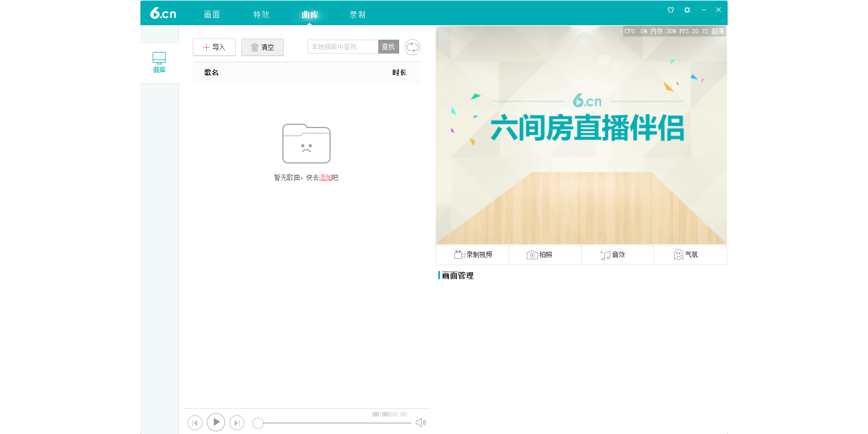868x434 pixels.
Task: Click the 录制视频 button
Action: pos(473,255)
